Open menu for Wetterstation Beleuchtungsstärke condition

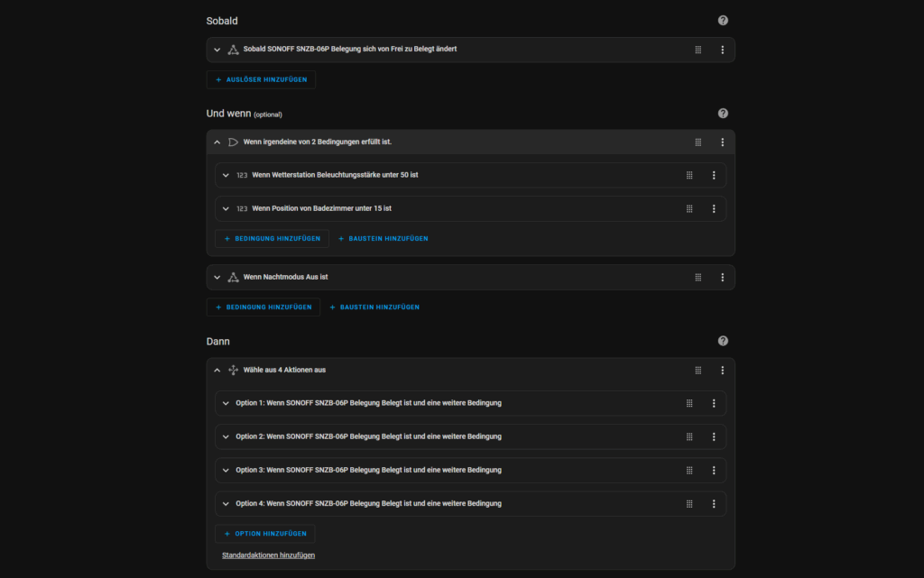pos(714,176)
